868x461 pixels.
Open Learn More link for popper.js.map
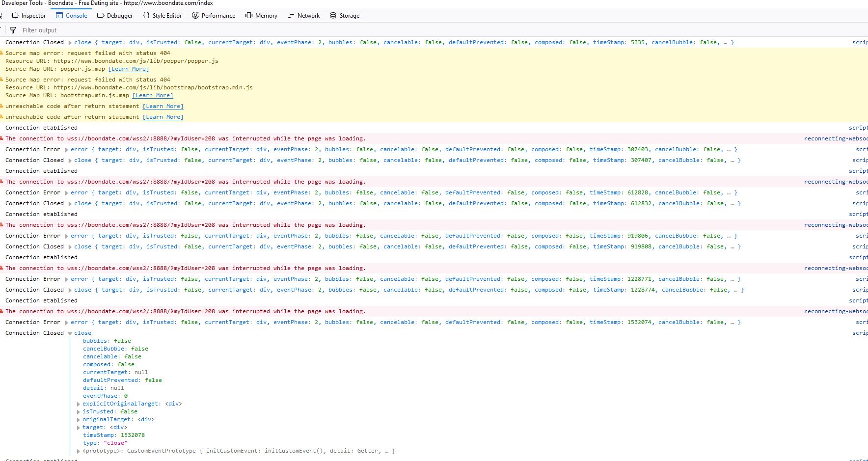(x=129, y=69)
